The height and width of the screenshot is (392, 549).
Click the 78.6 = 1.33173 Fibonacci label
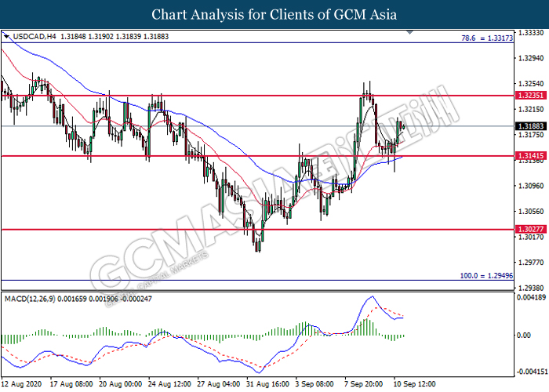point(487,38)
